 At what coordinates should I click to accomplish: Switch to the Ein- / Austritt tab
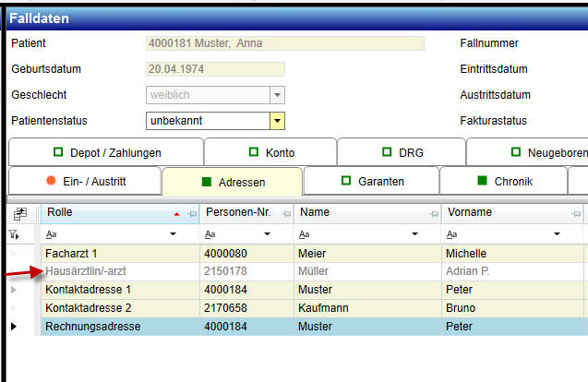pos(85,181)
